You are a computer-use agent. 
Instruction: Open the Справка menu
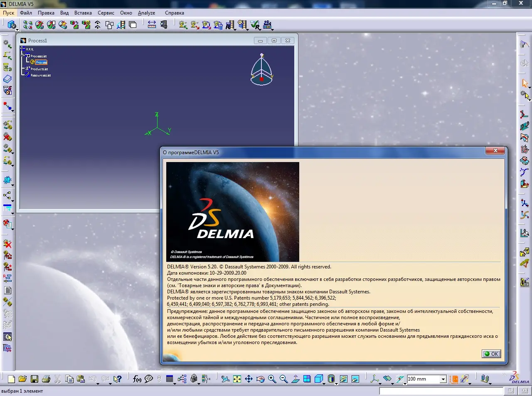175,13
